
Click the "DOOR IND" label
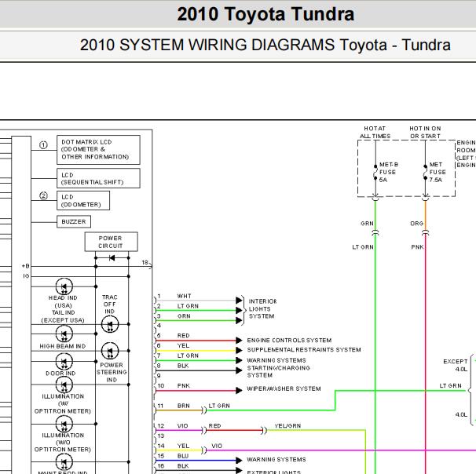[x=60, y=374]
